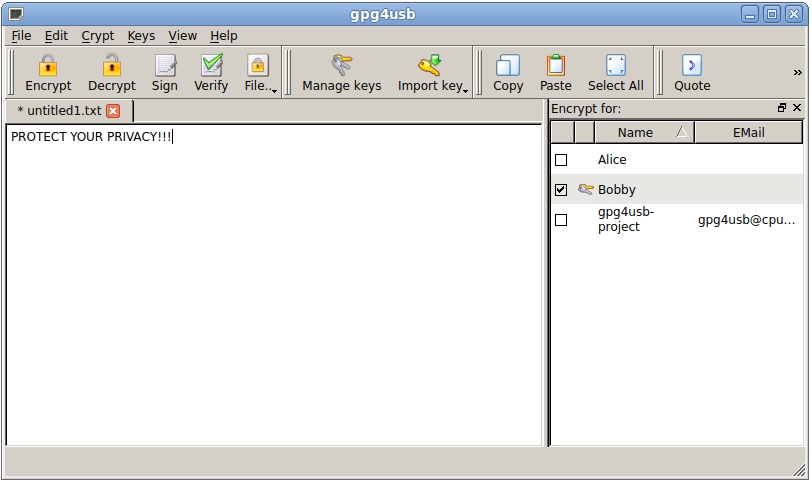Open Manage keys dialog

coord(342,72)
